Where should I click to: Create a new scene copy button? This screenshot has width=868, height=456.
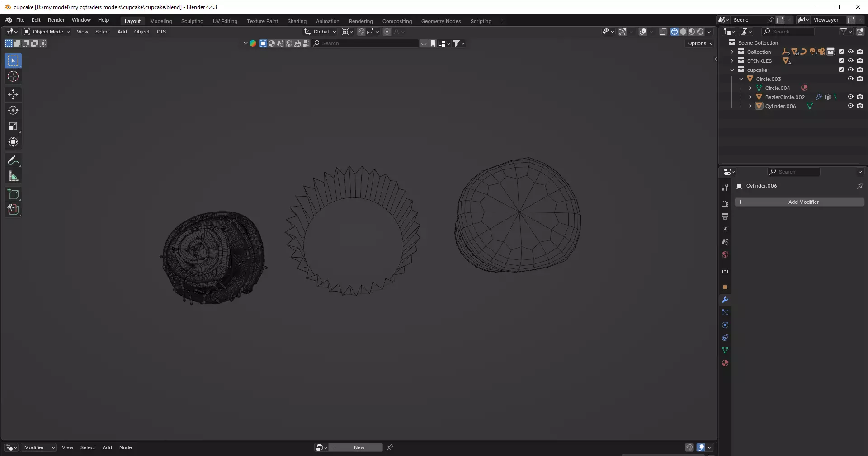[x=780, y=20]
